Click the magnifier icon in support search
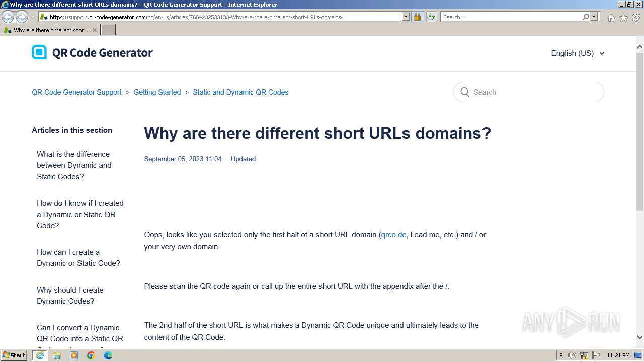 (x=464, y=92)
